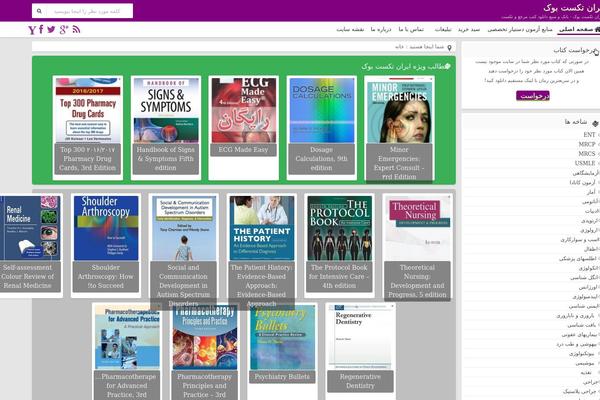This screenshot has height=400, width=600.
Task: Open the بیوتکنولوژی category
Action: 582,353
